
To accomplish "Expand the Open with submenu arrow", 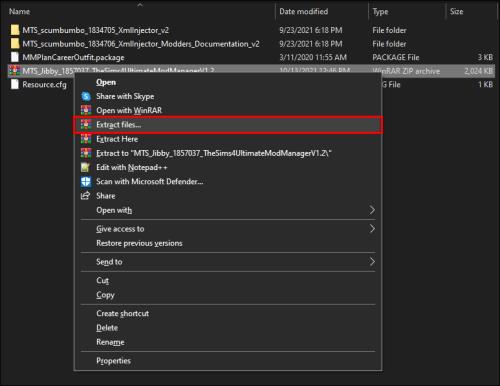I will [372, 210].
